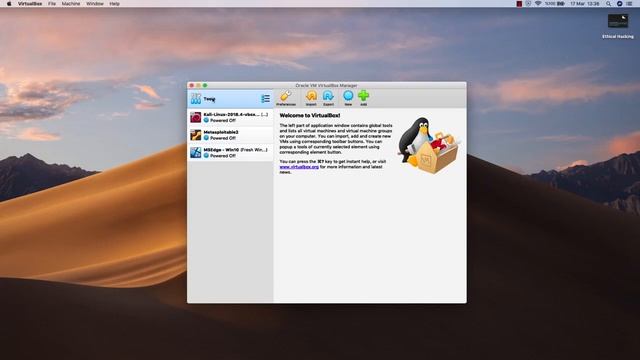The image size is (640, 360).
Task: Close the VirtualBox Manager window
Action: click(x=191, y=85)
